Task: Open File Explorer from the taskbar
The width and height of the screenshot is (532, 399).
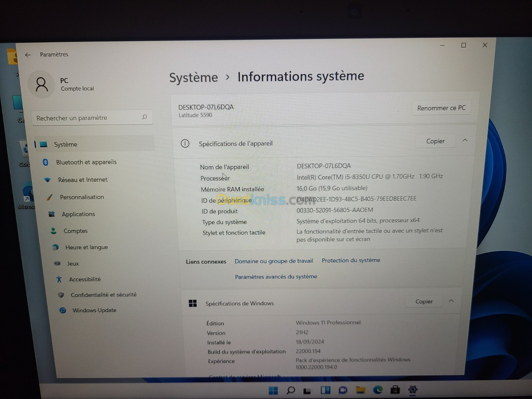Action: [x=360, y=390]
